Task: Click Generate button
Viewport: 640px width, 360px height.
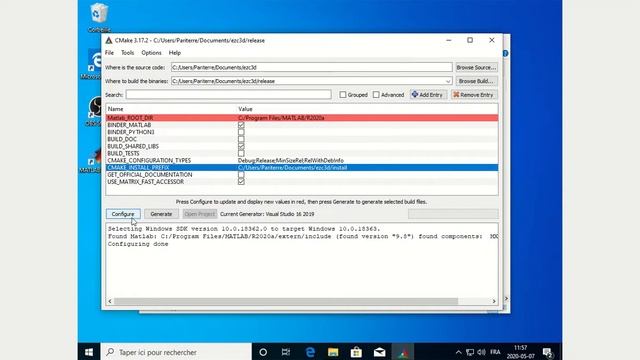Action: pos(161,214)
